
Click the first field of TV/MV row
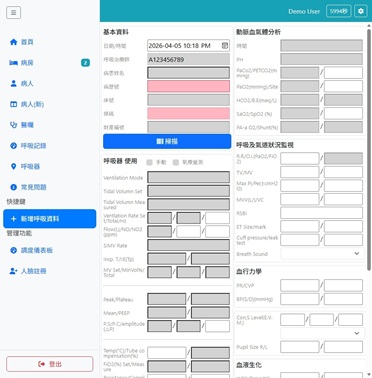tap(300, 172)
